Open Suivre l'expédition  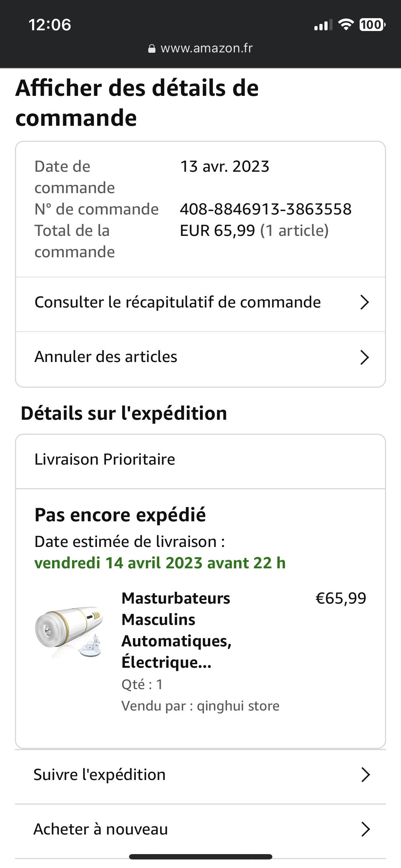click(99, 775)
